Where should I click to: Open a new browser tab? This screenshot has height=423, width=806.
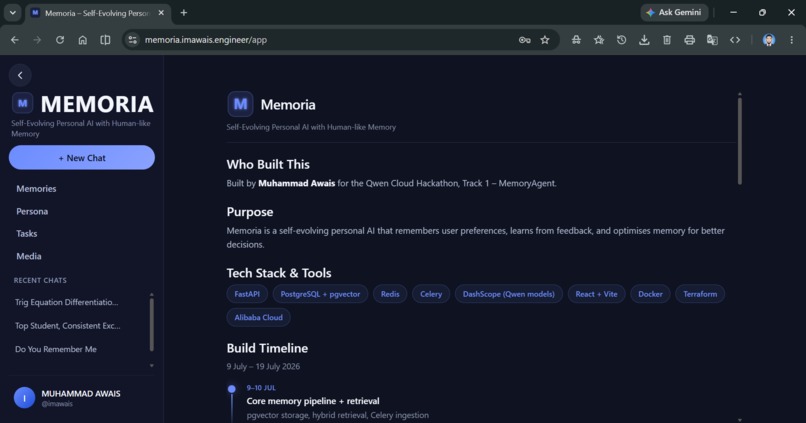pyautogui.click(x=184, y=13)
